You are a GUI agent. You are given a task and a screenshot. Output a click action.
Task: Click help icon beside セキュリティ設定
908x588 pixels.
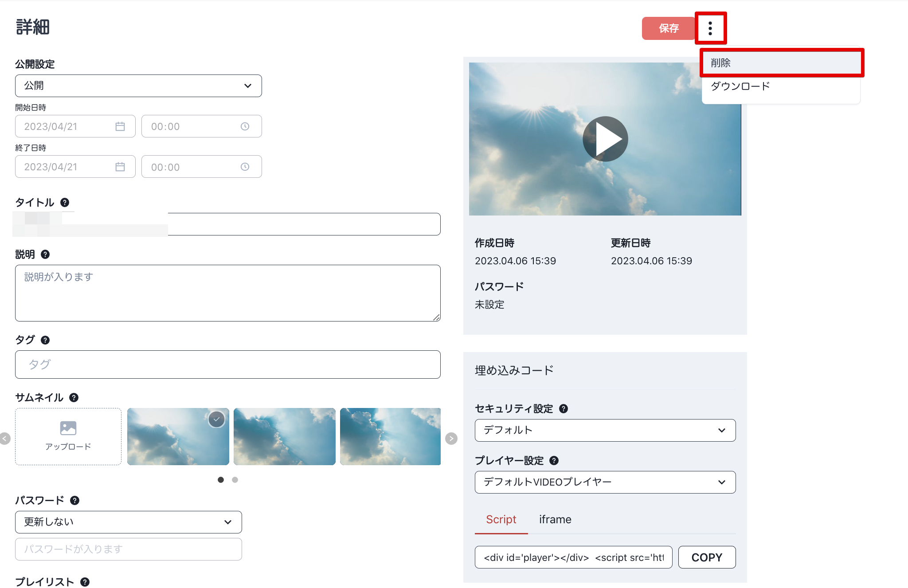(564, 409)
